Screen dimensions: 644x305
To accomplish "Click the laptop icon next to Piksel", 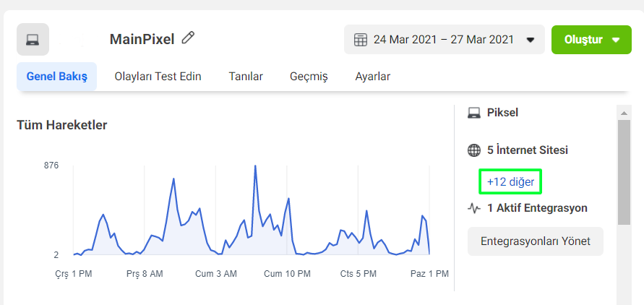I will 474,113.
